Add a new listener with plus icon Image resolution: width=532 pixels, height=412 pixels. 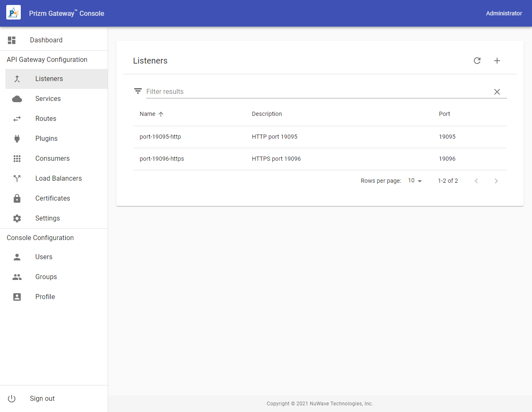tap(497, 61)
